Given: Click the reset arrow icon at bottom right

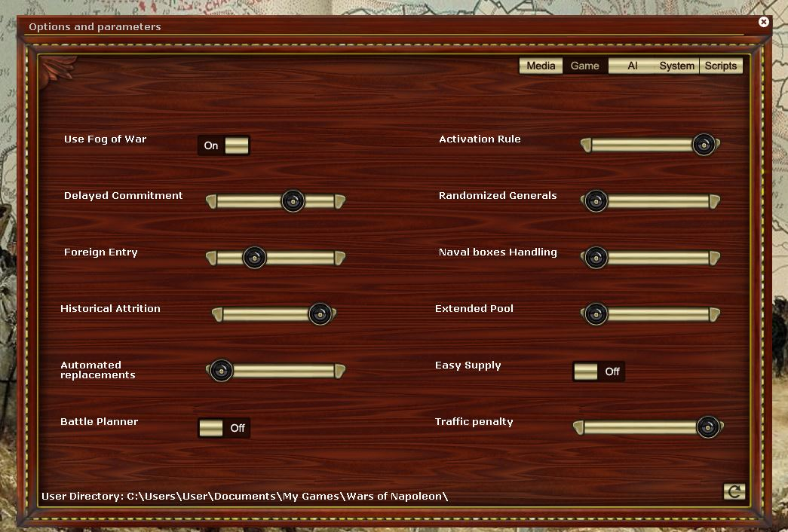Looking at the screenshot, I should coord(734,492).
